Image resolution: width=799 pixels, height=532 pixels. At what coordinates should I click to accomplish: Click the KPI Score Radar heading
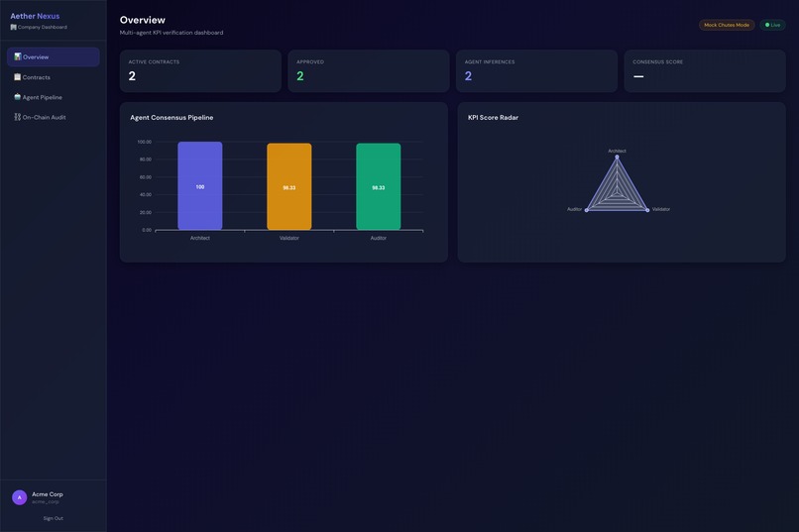pyautogui.click(x=493, y=118)
